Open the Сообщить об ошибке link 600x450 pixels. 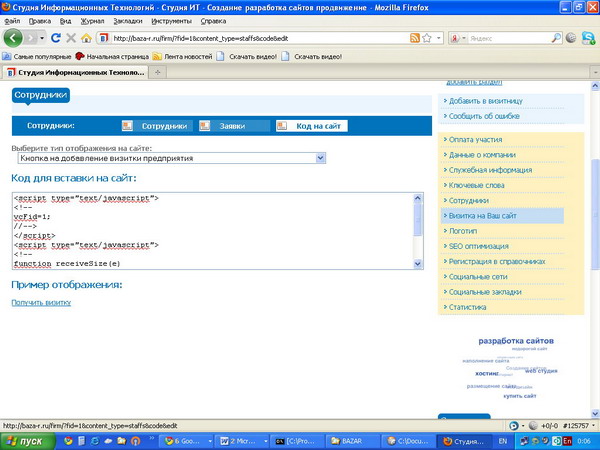coord(484,116)
